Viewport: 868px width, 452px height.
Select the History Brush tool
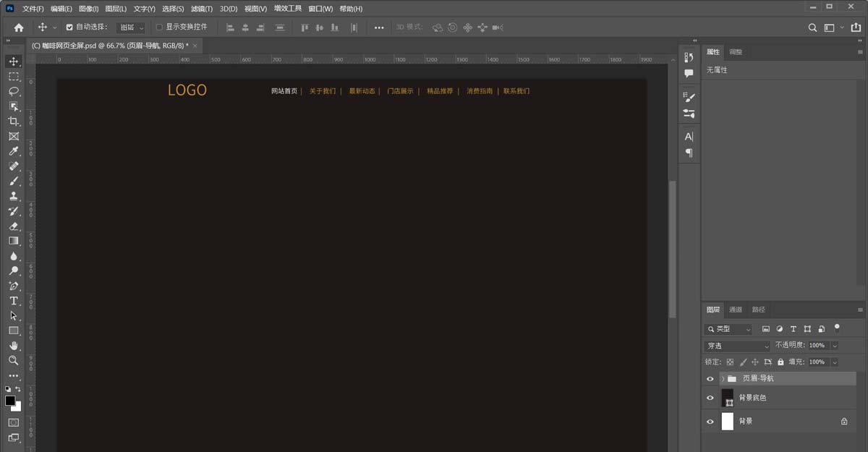(x=14, y=211)
